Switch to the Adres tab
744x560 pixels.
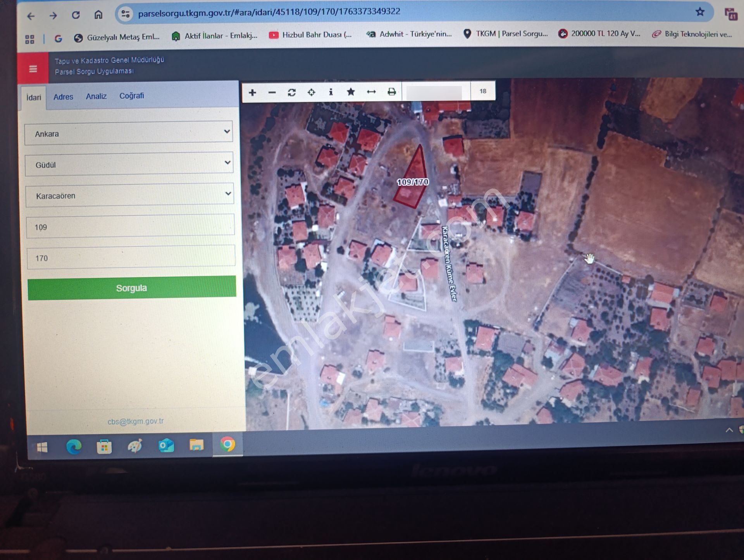click(63, 97)
